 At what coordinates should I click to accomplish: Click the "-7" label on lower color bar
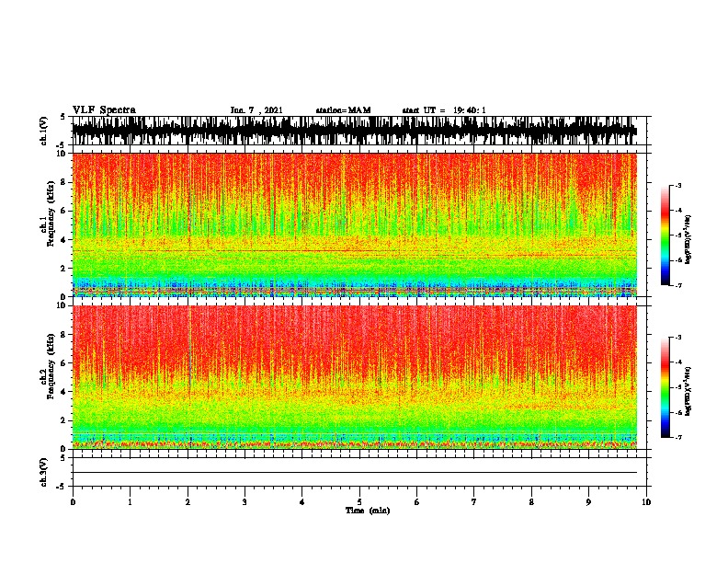pyautogui.click(x=678, y=437)
